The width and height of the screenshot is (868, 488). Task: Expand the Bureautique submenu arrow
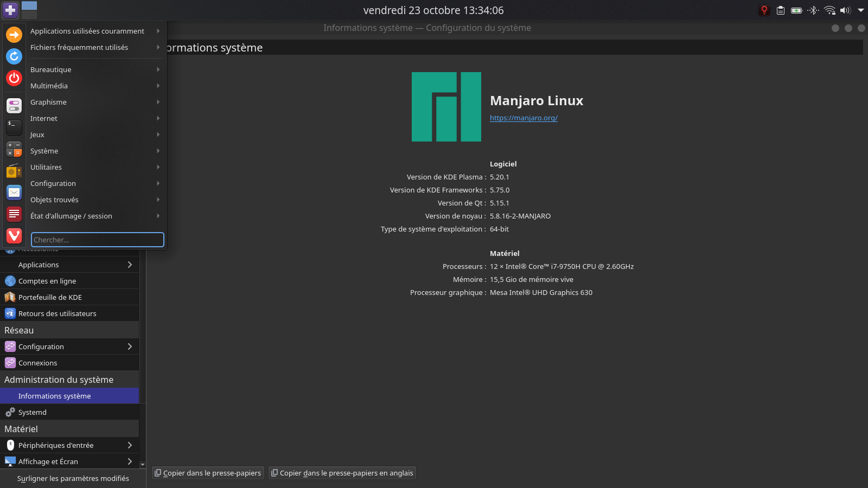click(x=158, y=69)
